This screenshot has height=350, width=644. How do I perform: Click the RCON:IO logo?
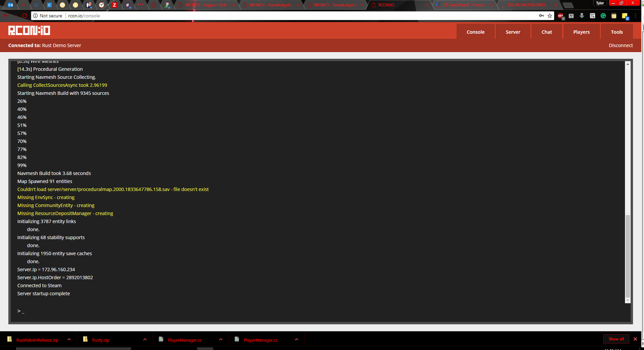[x=29, y=30]
